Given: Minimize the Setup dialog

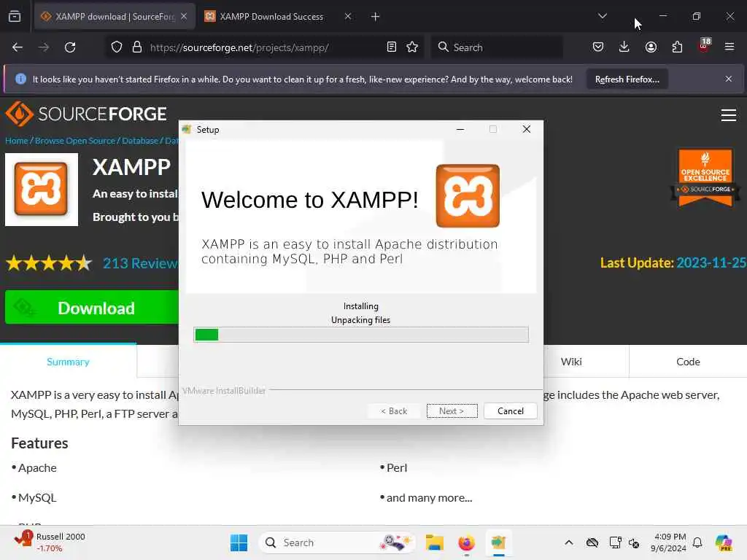Looking at the screenshot, I should coord(460,130).
